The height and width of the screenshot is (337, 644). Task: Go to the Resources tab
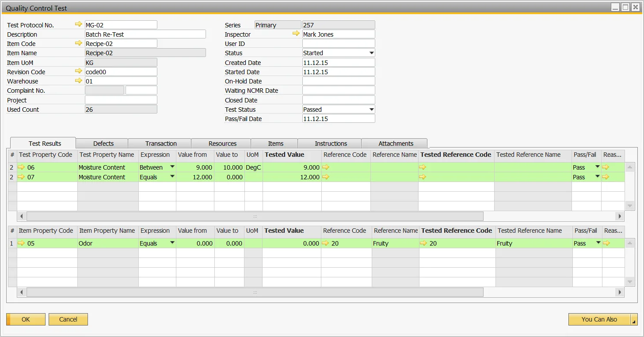click(222, 144)
